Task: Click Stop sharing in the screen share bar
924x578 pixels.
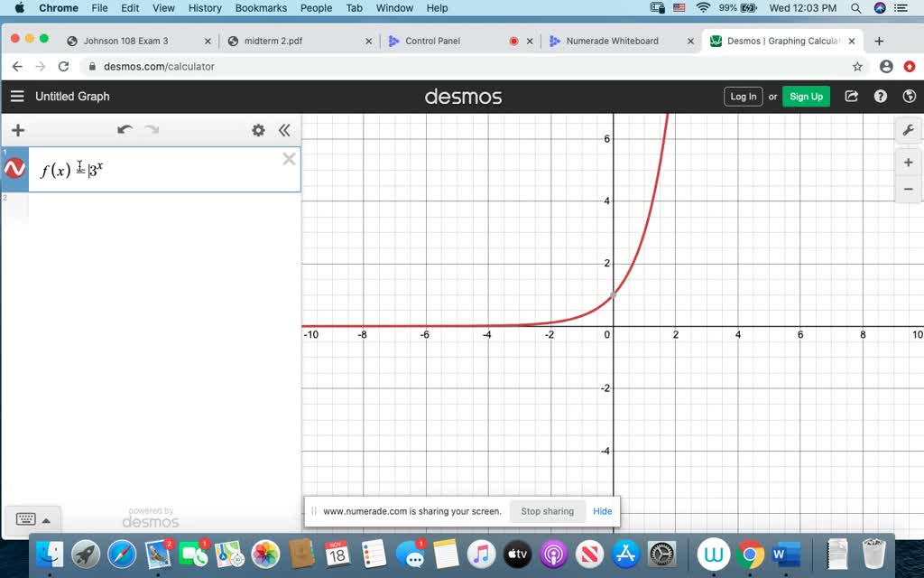Action: point(547,510)
